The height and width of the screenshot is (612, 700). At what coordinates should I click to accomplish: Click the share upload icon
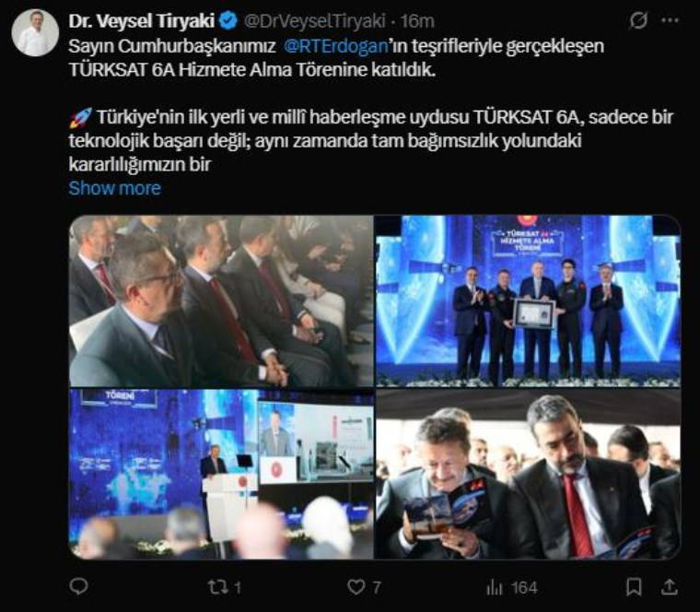(x=670, y=587)
